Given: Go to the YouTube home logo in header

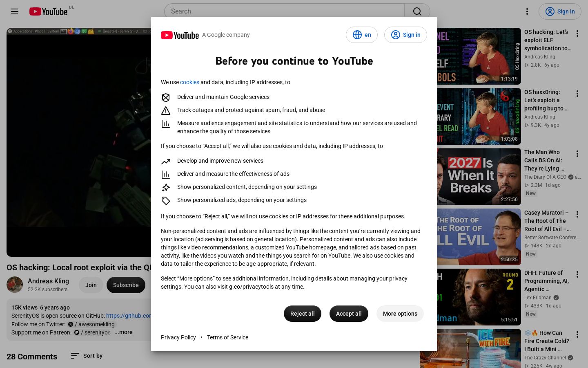Looking at the screenshot, I should coord(49,11).
